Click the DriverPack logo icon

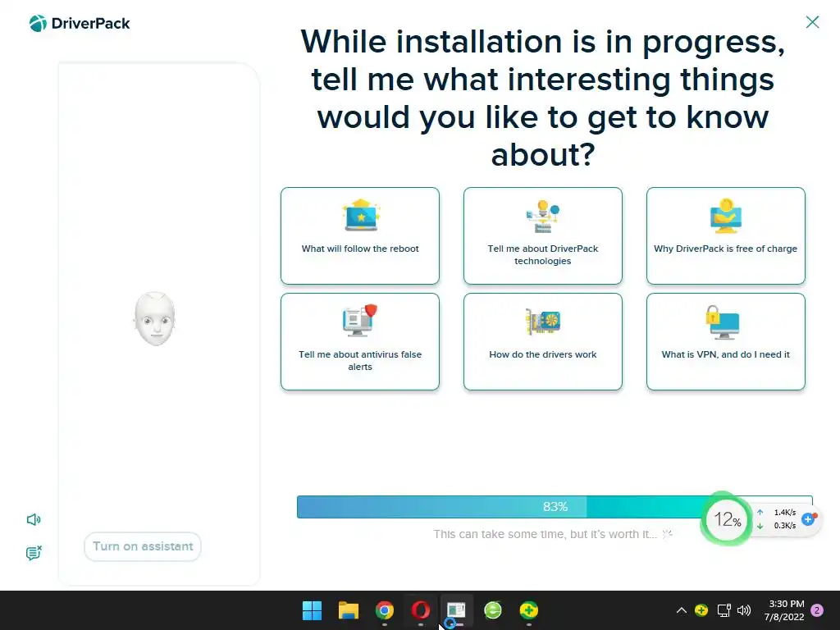point(38,24)
